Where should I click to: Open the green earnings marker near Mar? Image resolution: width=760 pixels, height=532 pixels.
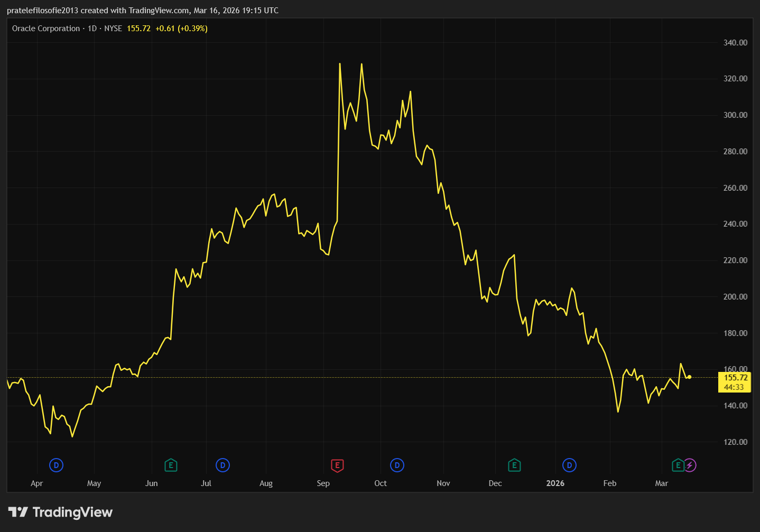(678, 465)
